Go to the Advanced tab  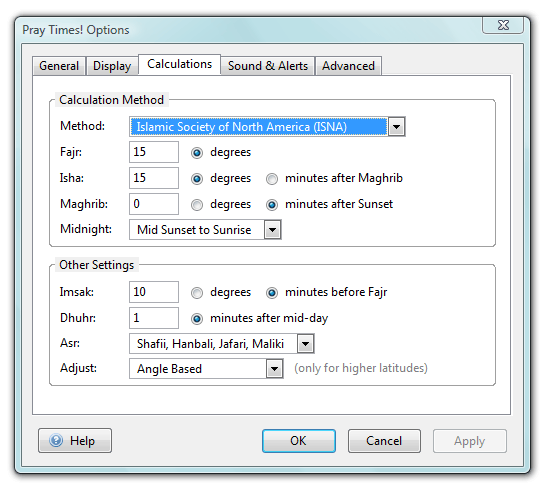click(x=348, y=66)
